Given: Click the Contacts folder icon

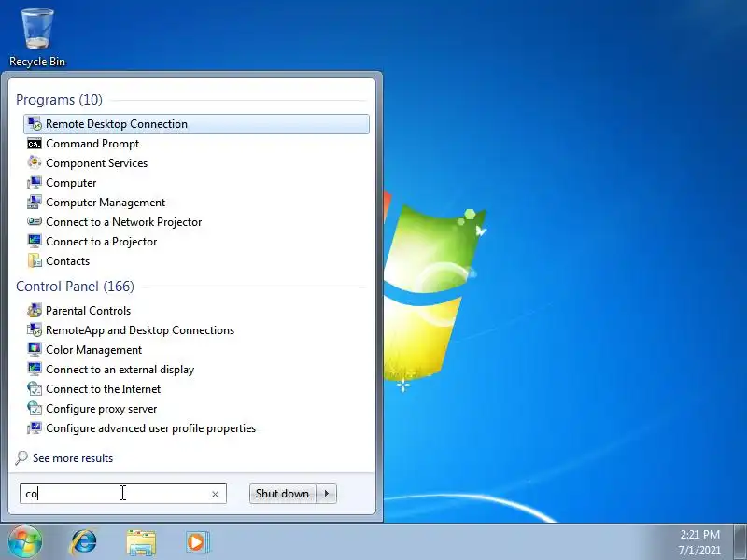Looking at the screenshot, I should click(35, 261).
